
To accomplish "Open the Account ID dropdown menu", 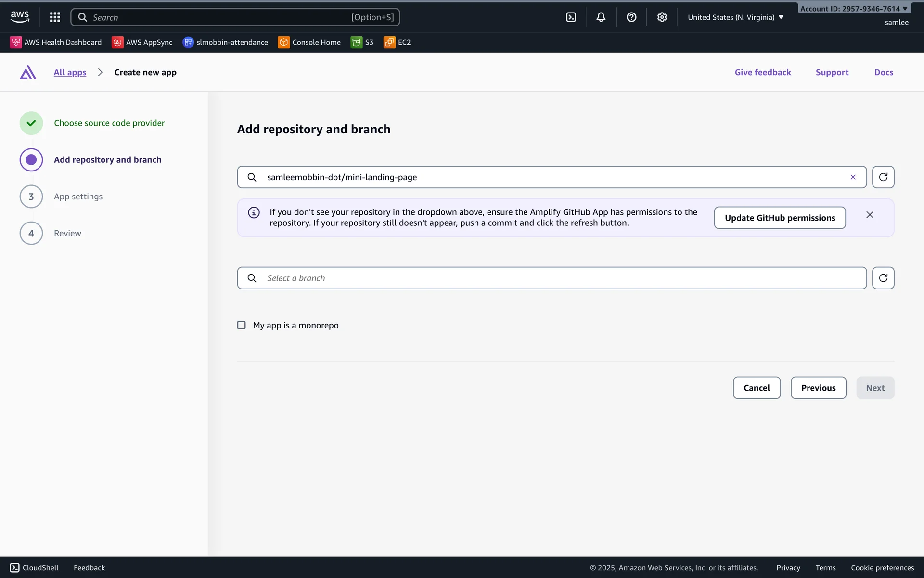I will pyautogui.click(x=853, y=9).
